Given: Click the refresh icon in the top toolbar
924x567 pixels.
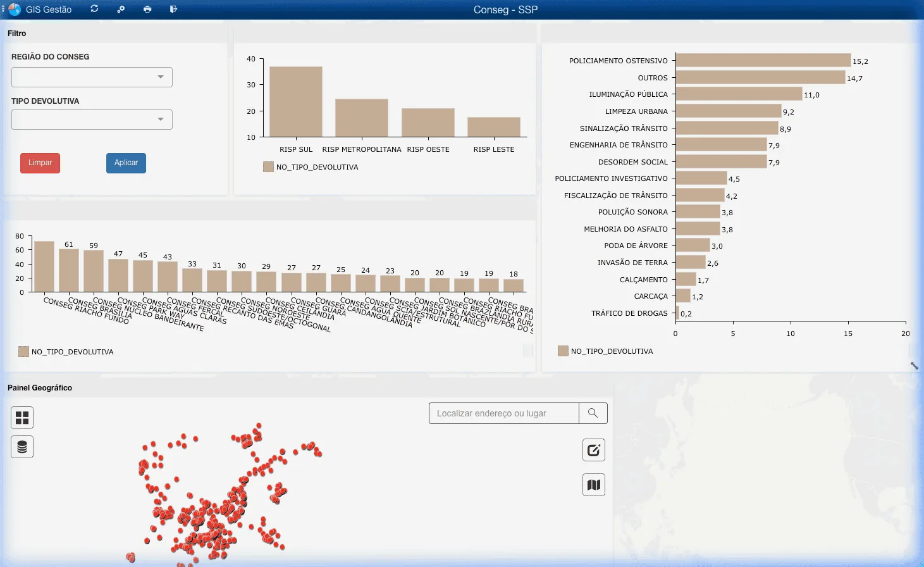Looking at the screenshot, I should point(94,9).
